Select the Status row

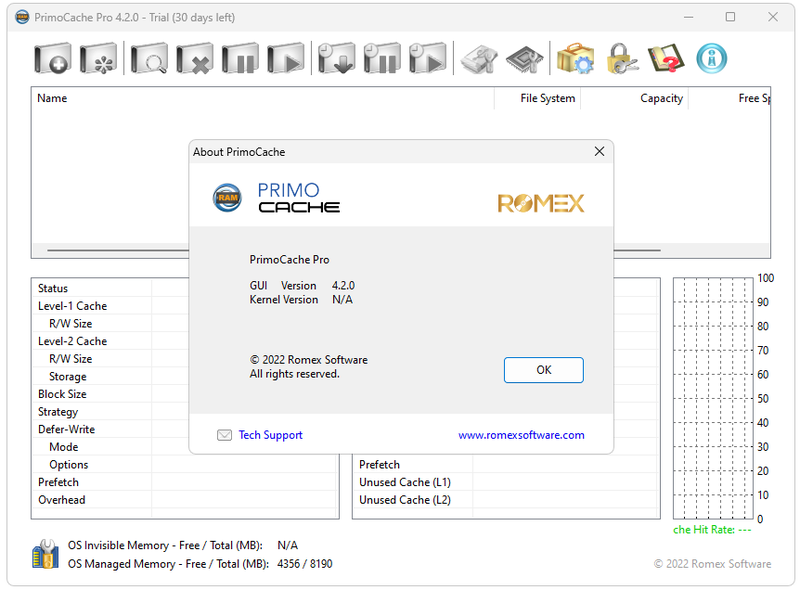[x=185, y=288]
